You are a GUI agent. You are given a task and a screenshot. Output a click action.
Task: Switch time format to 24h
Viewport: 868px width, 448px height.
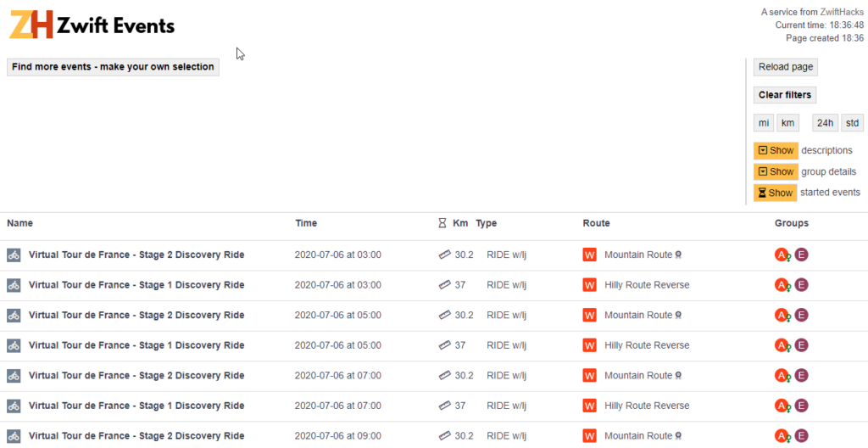(826, 123)
